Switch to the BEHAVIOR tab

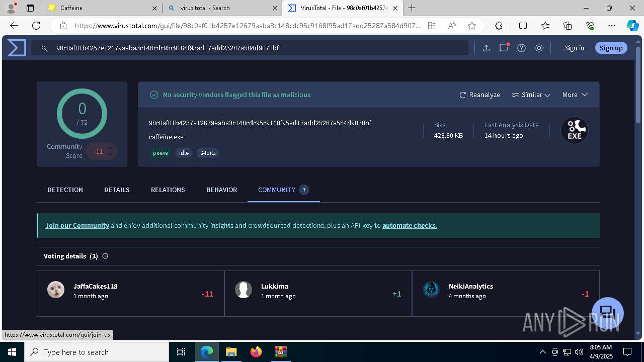[221, 190]
